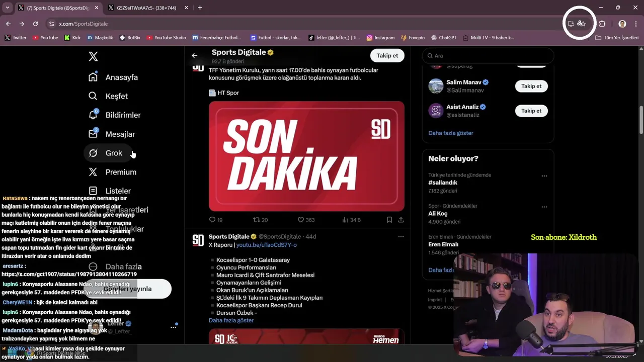Screen dimensions: 644x362
Task: Click the X logo in sidebar
Action: pyautogui.click(x=93, y=57)
